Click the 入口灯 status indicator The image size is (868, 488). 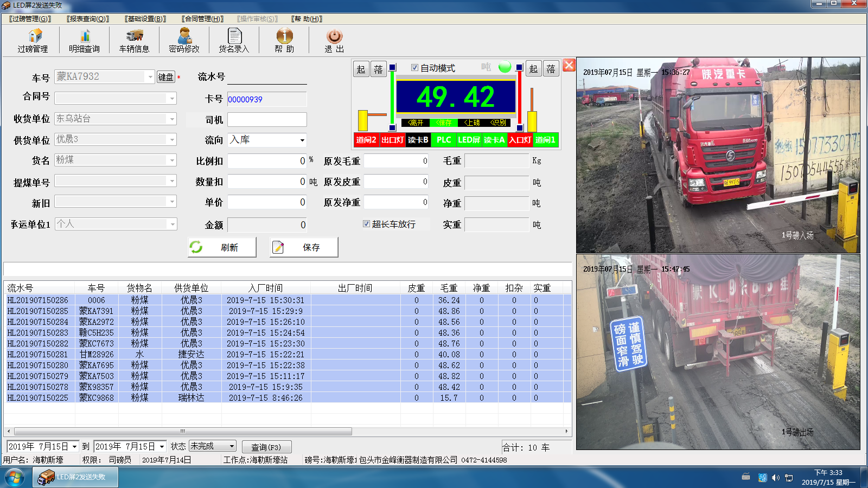tap(520, 140)
